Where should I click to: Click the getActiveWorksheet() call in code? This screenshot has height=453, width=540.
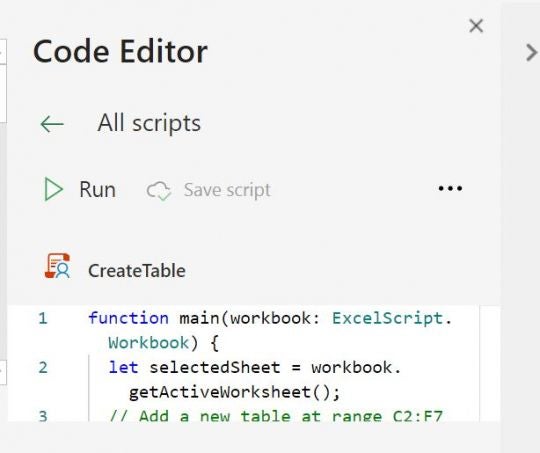tap(235, 392)
